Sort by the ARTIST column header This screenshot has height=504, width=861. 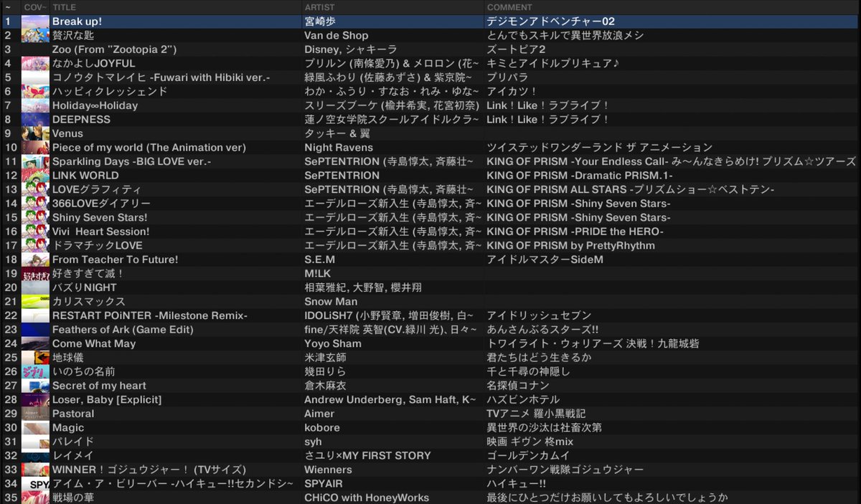coord(321,7)
